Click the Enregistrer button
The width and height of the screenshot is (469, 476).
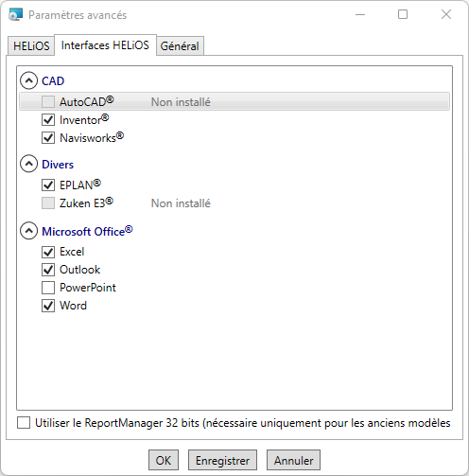pyautogui.click(x=222, y=460)
